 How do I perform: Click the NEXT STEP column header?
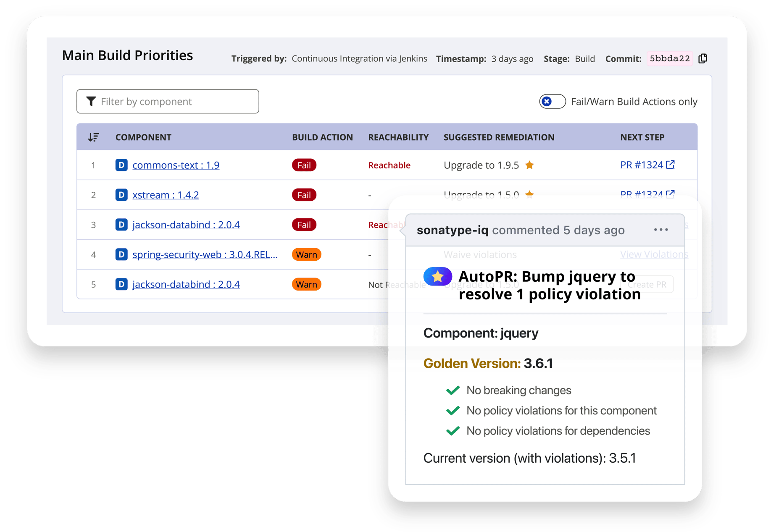point(642,137)
